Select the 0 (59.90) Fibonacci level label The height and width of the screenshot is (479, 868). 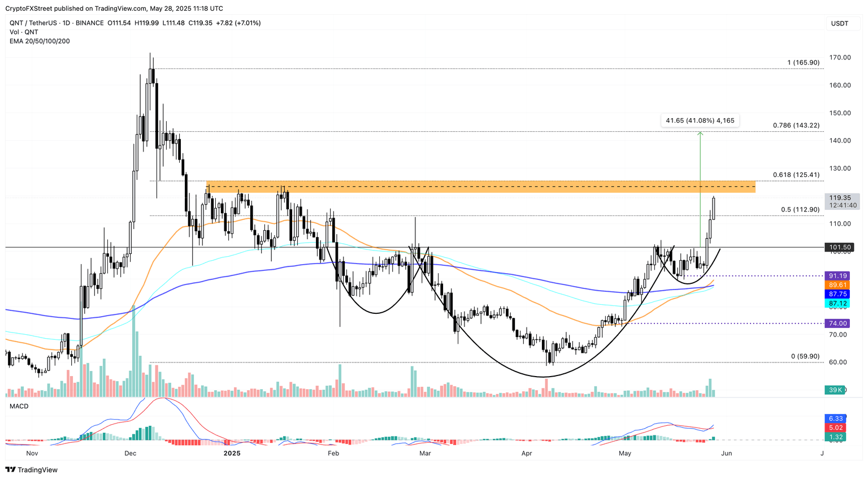coord(805,356)
